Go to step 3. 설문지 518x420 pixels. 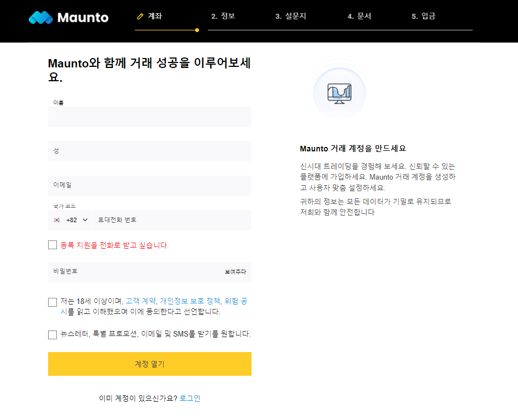point(291,16)
